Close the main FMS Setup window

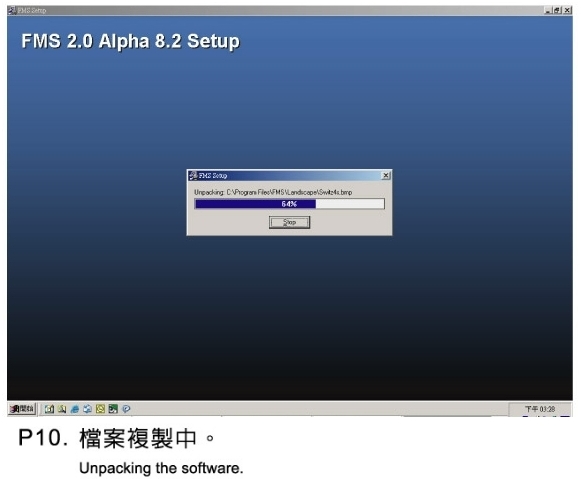point(568,10)
